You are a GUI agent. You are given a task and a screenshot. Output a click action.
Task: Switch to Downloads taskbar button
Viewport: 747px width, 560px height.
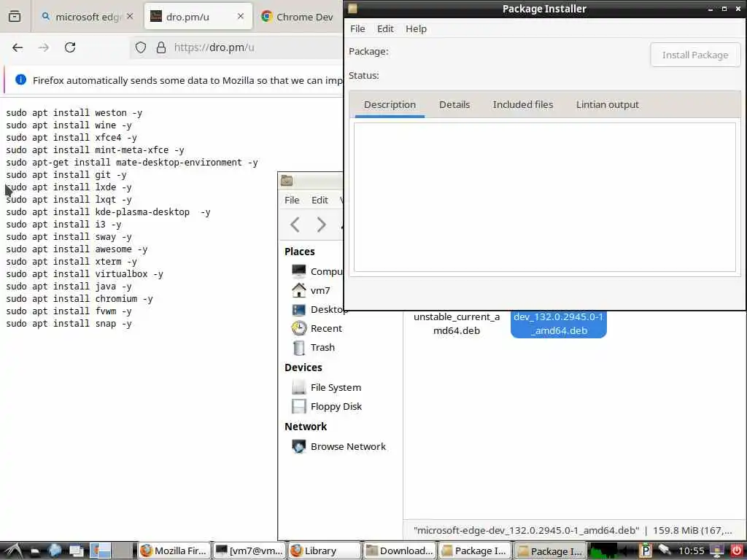(x=399, y=551)
